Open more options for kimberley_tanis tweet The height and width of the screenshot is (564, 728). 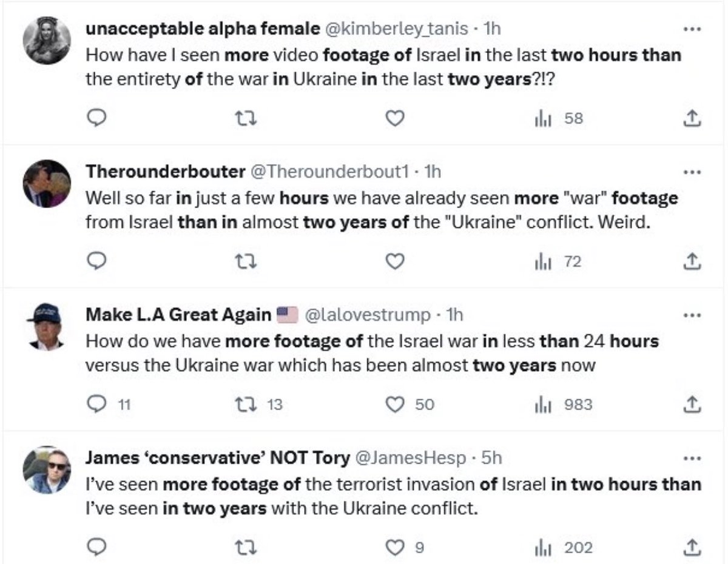pyautogui.click(x=692, y=29)
